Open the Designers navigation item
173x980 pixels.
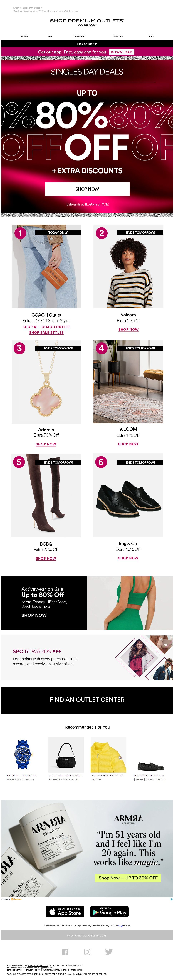point(79,36)
